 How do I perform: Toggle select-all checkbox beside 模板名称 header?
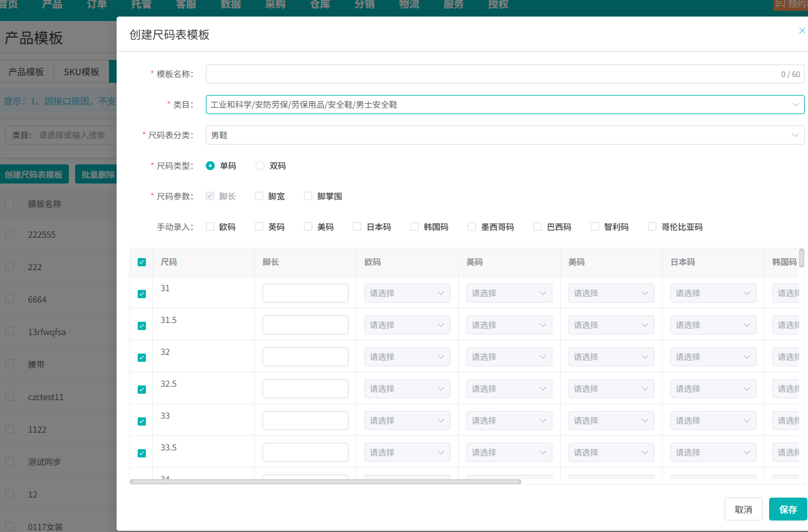pos(10,204)
